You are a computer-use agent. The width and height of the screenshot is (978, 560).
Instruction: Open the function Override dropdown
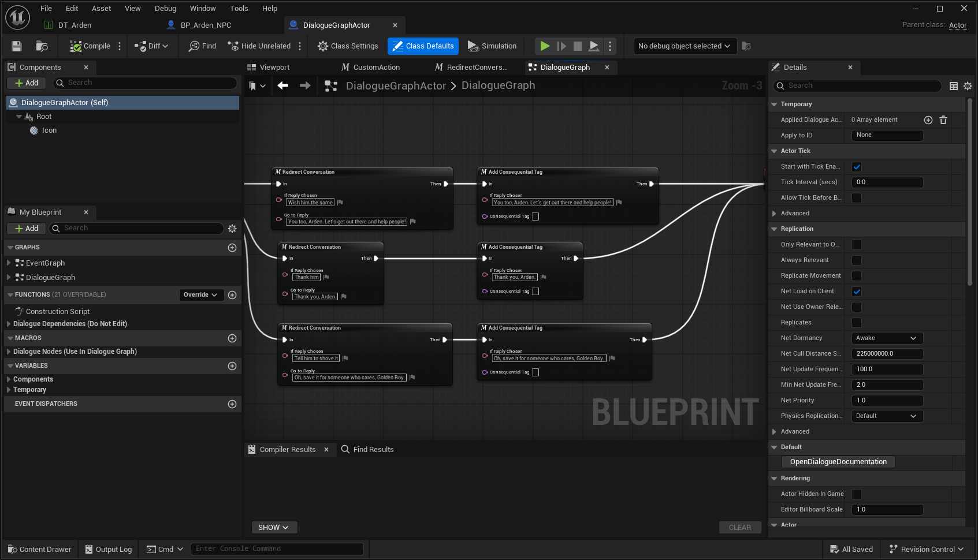(200, 295)
